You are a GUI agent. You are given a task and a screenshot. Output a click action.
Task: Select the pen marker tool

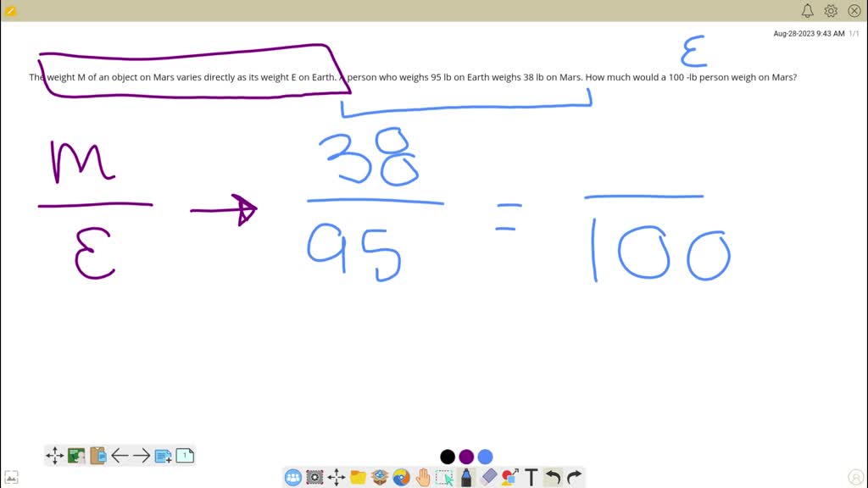(466, 477)
